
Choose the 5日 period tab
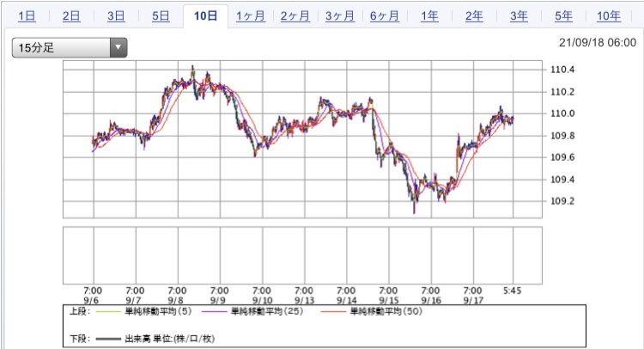pos(161,16)
